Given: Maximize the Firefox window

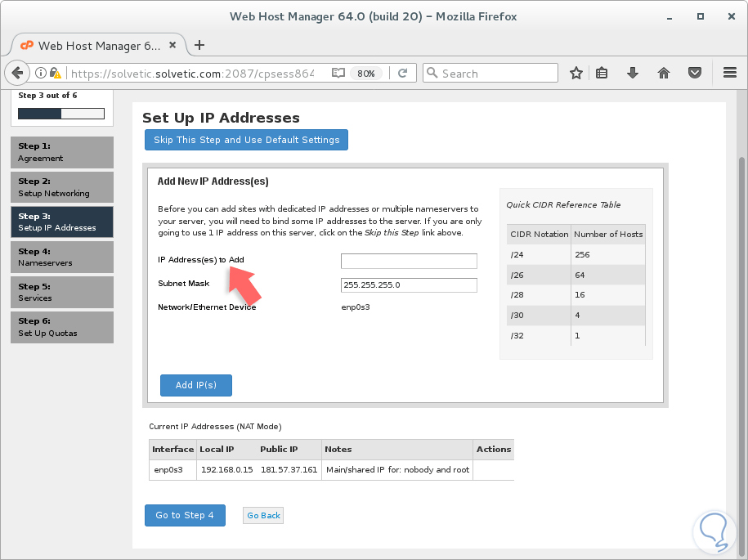Looking at the screenshot, I should pos(701,16).
